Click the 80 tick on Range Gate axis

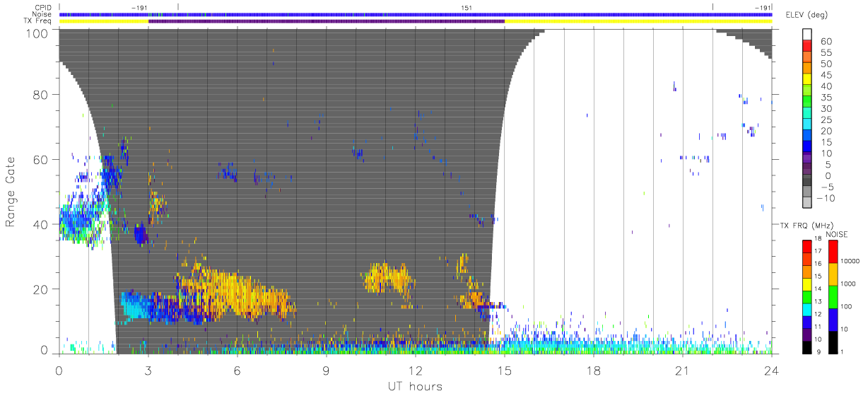click(x=40, y=95)
